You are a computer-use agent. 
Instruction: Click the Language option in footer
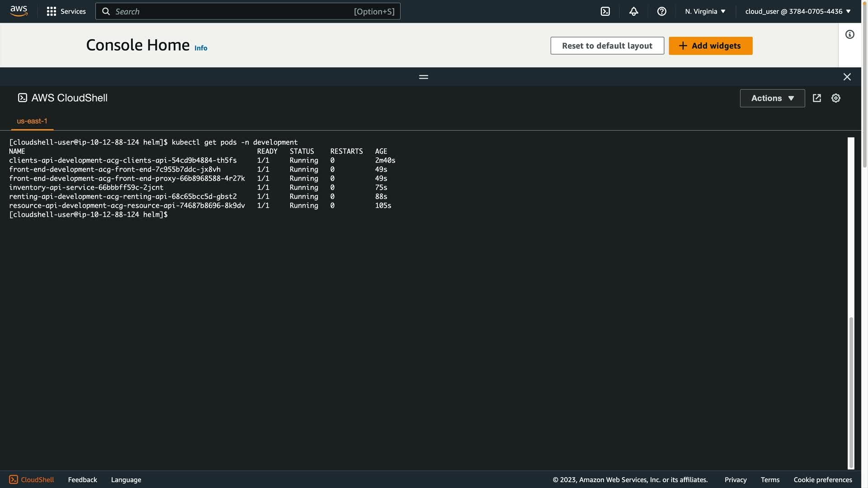[126, 479]
